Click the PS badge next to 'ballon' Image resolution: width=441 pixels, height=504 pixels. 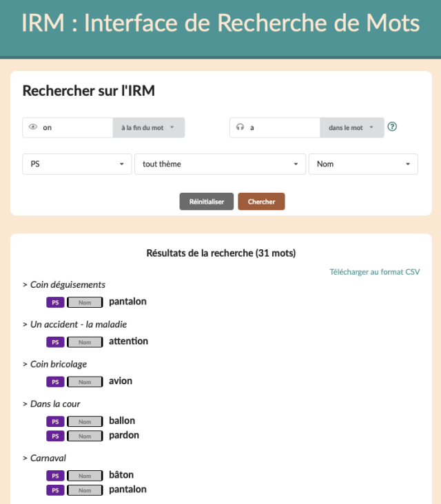[x=55, y=421]
